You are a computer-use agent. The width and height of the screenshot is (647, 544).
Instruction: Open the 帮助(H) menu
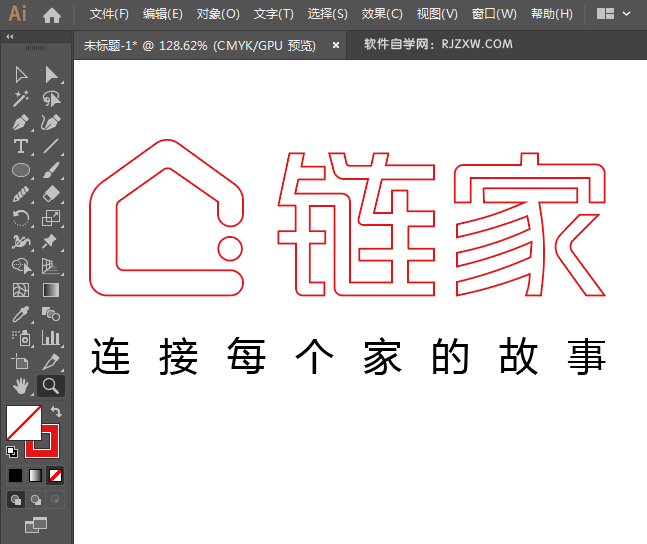click(x=552, y=14)
